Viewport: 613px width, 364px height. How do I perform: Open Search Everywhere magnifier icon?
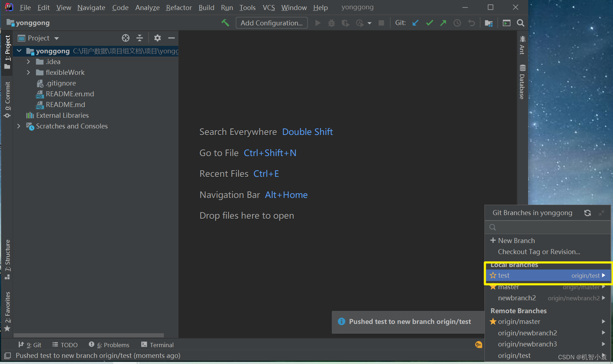(x=520, y=23)
